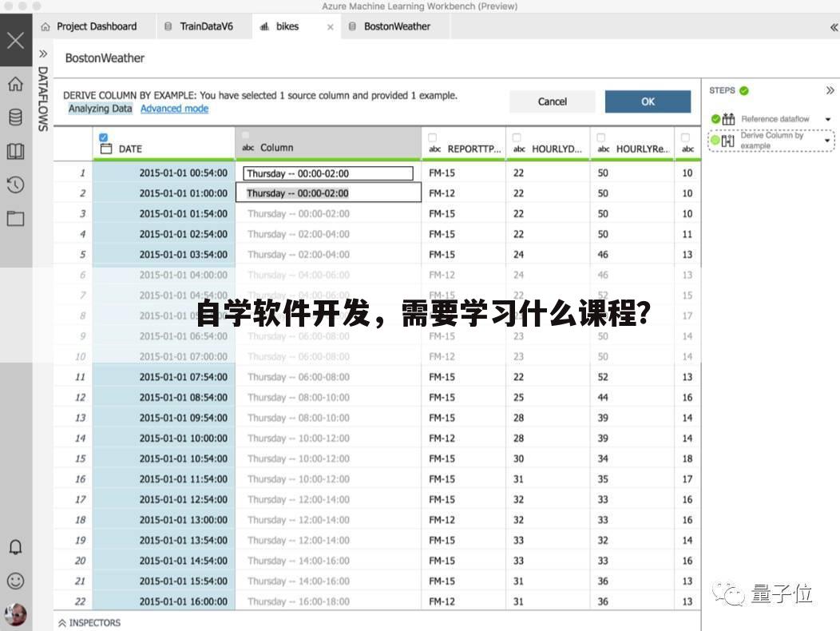
Task: Open the Data sources database icon
Action: click(15, 117)
